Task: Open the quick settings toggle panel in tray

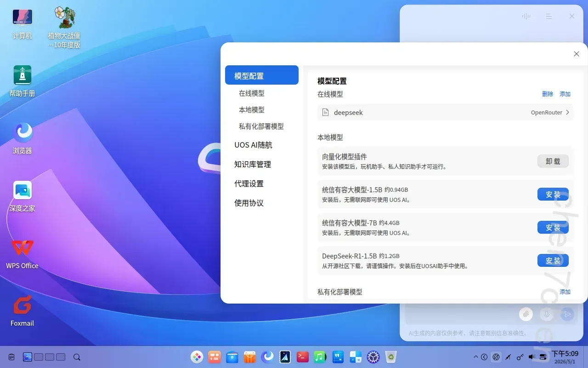Action: point(543,357)
